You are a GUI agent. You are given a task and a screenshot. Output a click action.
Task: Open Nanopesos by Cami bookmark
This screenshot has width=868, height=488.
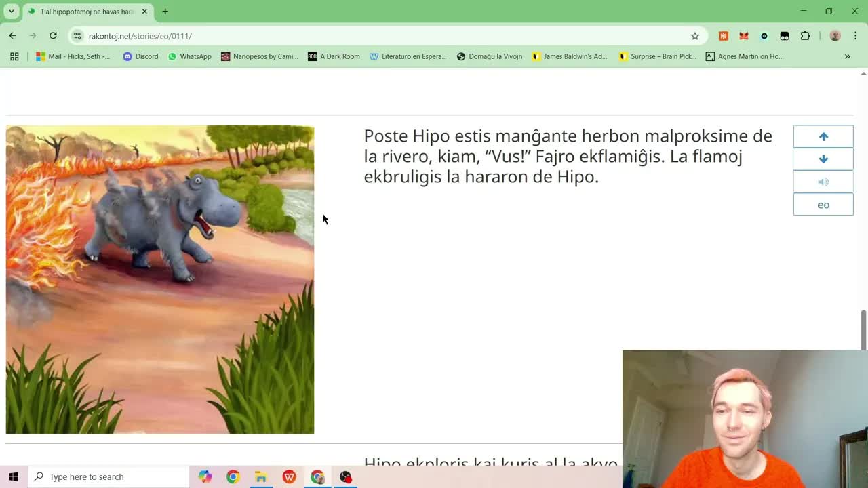(260, 56)
